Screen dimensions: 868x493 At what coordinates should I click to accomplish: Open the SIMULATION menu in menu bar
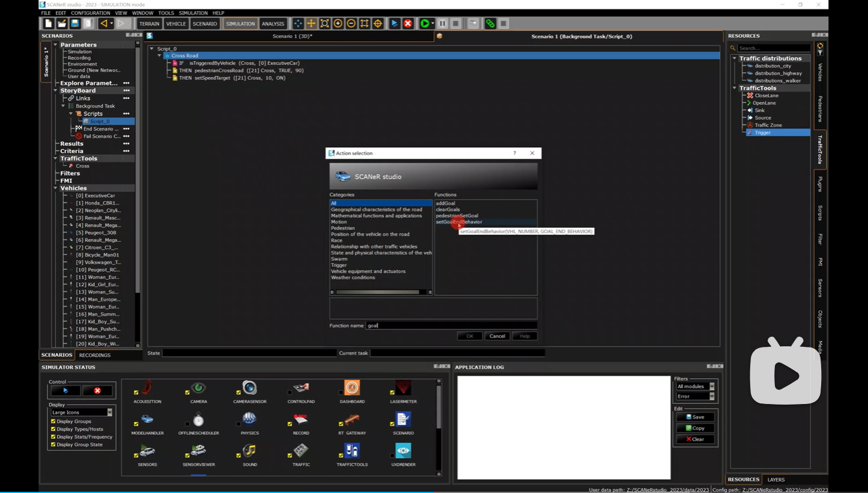click(x=193, y=13)
